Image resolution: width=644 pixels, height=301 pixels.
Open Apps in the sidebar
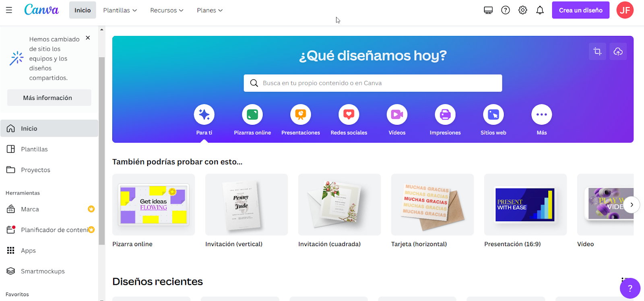point(49,251)
